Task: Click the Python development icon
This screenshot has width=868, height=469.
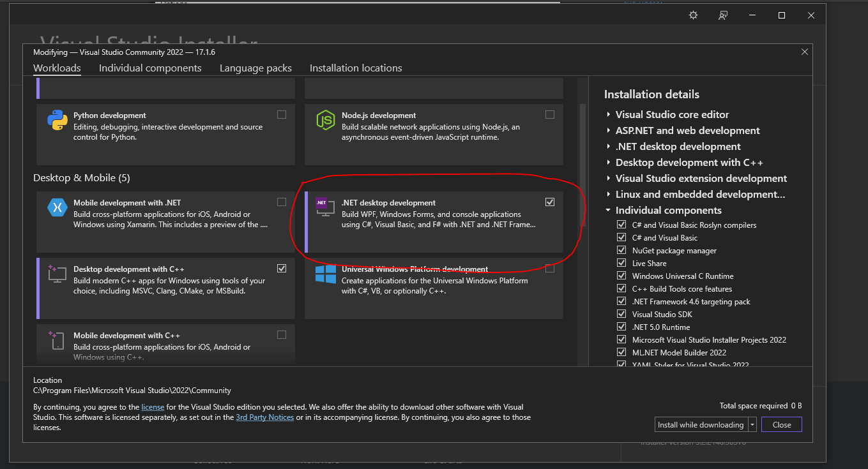Action: 57,120
